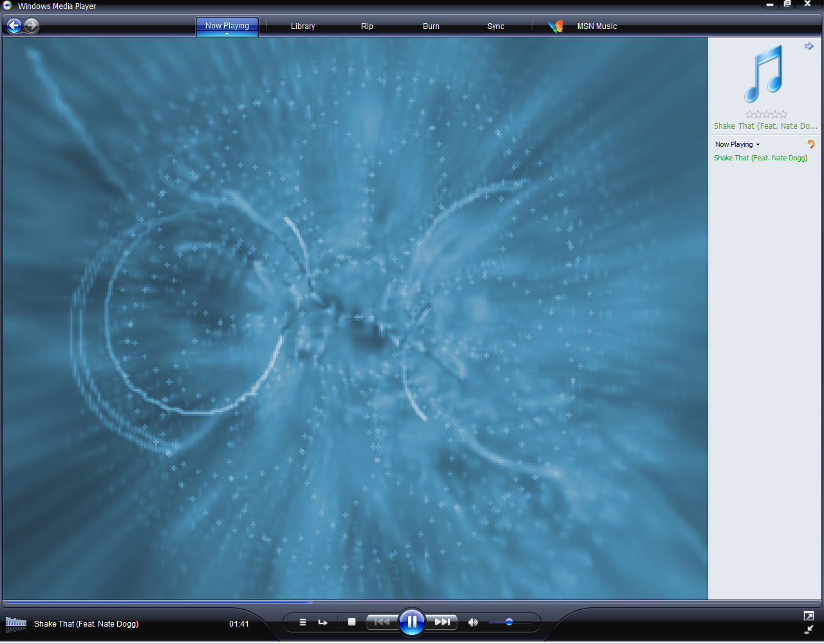Switch to the Burn tab
The image size is (824, 644).
(431, 26)
